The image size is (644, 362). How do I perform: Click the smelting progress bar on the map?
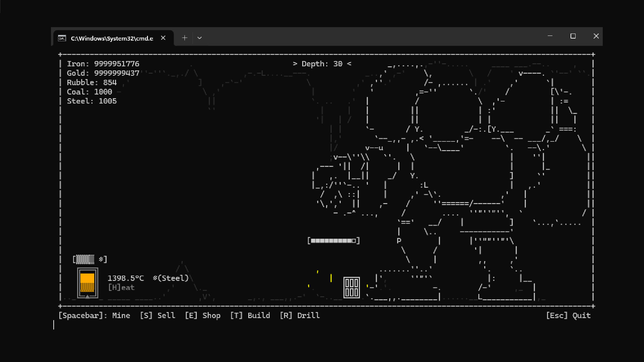[x=333, y=240]
